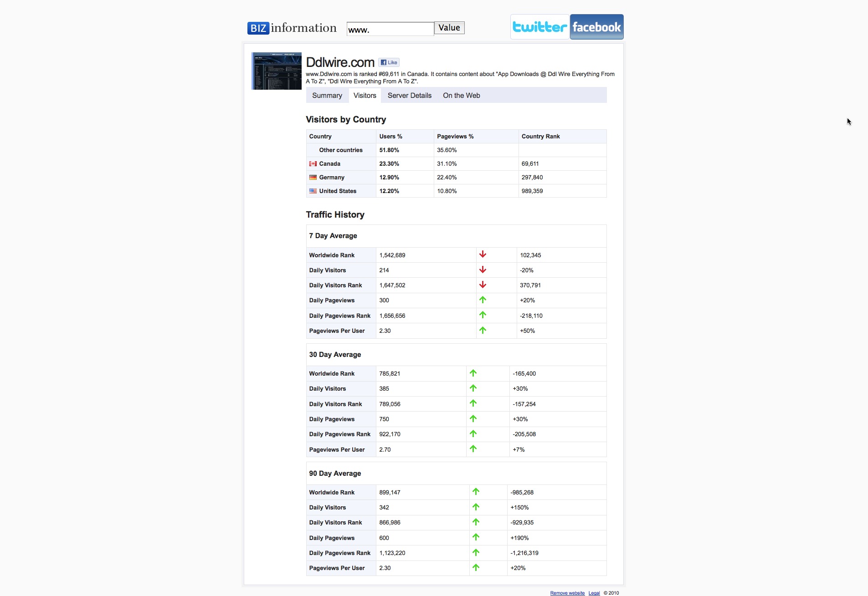Open the Legal footer link

[594, 593]
